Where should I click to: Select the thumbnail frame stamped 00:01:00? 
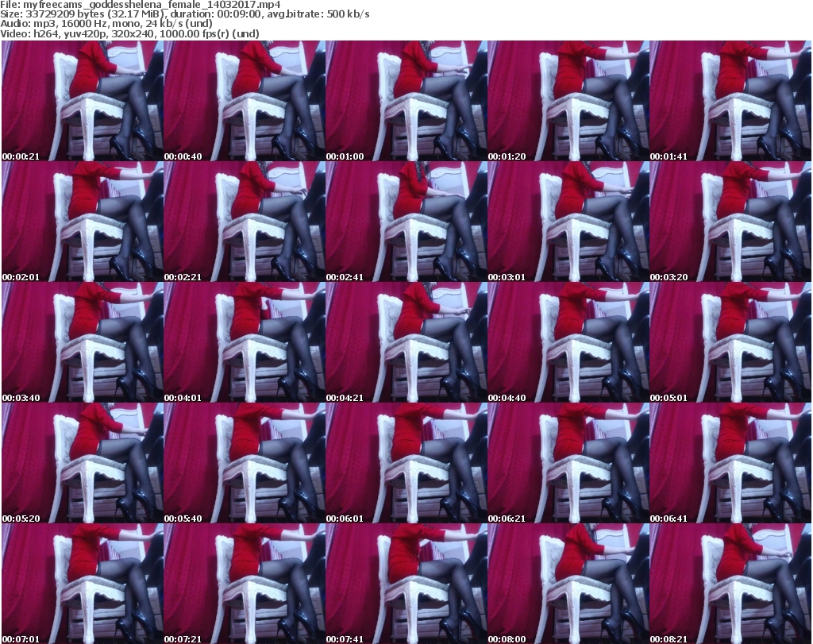[x=406, y=101]
